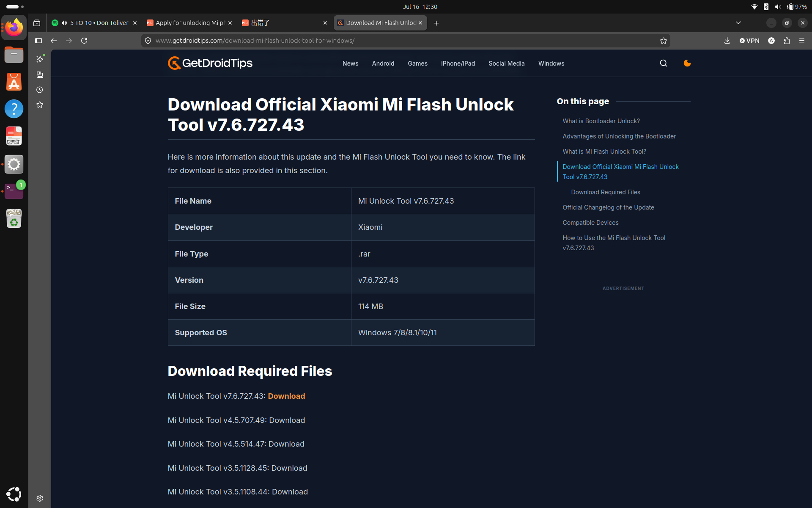The width and height of the screenshot is (812, 508).
Task: Go to GetDroidTips home via logo
Action: (210, 63)
